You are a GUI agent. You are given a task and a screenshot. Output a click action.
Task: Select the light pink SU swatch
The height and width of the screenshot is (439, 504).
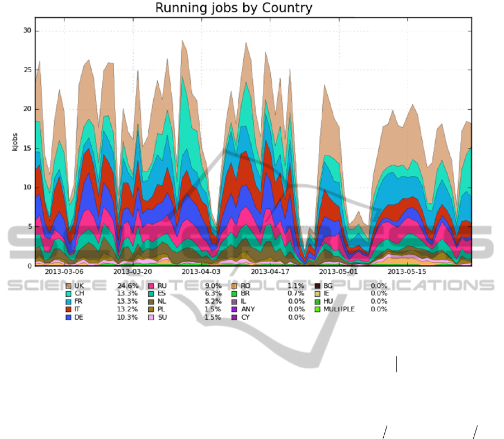[x=152, y=317]
